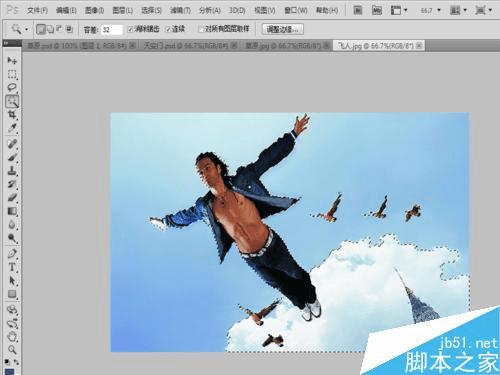Launch Mini Bridge (Mb) icon
This screenshot has height=375, width=500.
click(377, 10)
